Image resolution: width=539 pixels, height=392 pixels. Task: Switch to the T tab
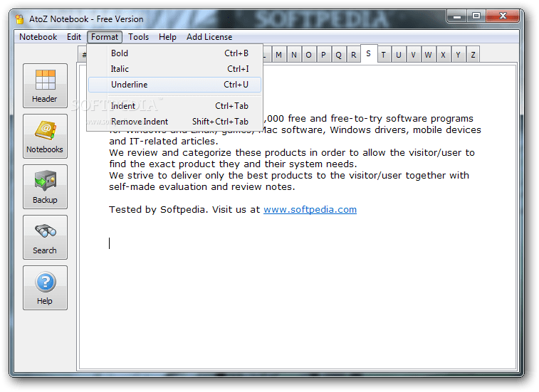click(x=384, y=55)
